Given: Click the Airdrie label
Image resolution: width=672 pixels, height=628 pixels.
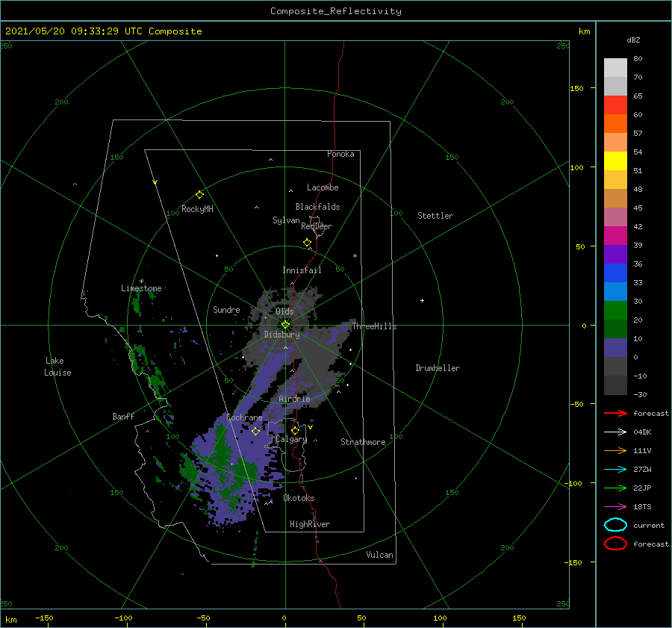Looking at the screenshot, I should (x=294, y=399).
